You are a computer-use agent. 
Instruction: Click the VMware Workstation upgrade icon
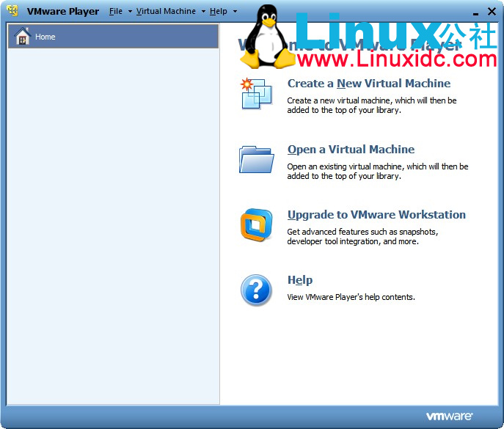tap(257, 225)
